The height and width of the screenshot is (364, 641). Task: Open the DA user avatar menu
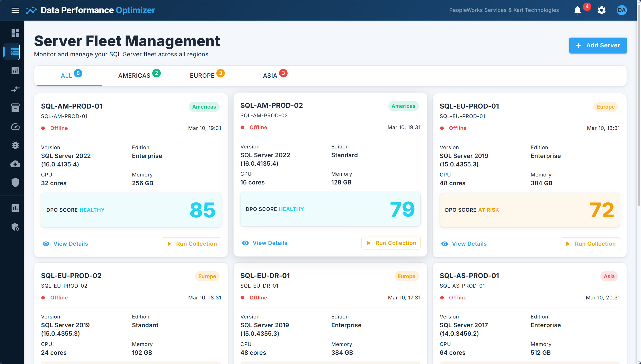[622, 10]
